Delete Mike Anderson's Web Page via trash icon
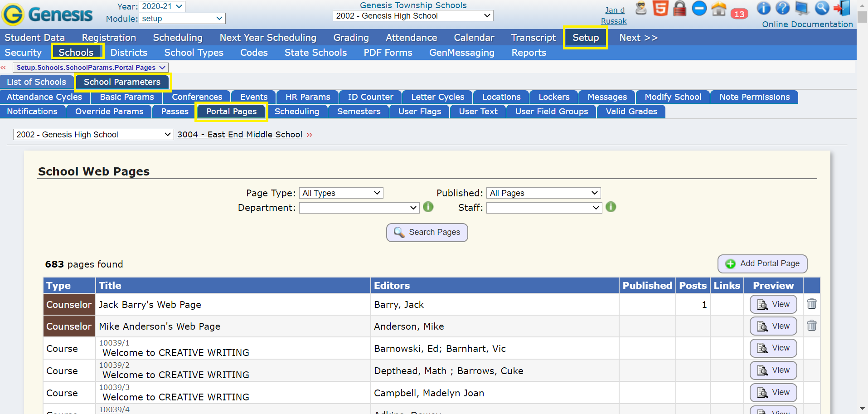 [x=812, y=326]
